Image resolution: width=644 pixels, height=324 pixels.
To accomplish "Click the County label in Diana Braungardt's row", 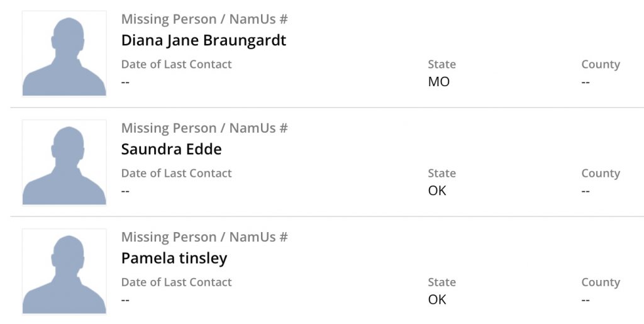I will point(600,64).
